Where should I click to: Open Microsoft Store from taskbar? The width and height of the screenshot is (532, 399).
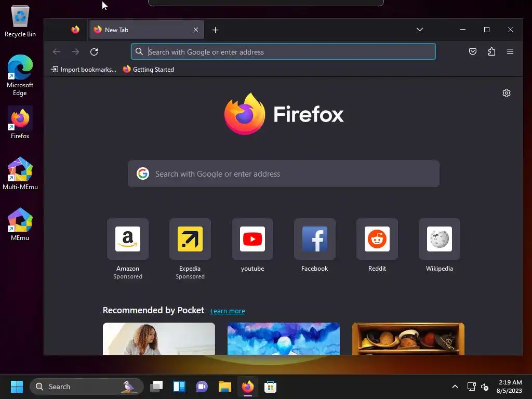pos(270,387)
